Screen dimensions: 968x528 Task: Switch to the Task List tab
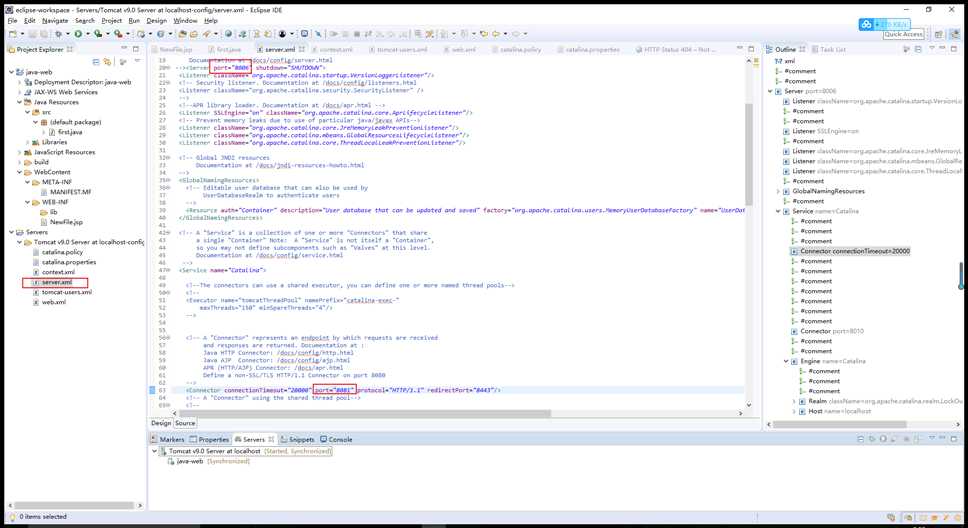tap(828, 49)
